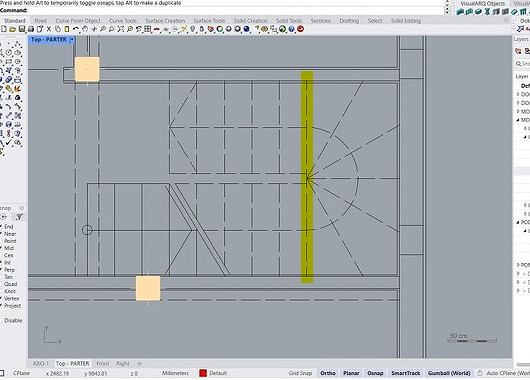Select the Polyline tool in left toolbar
Screen dimensions: 530x380
coord(17,44)
